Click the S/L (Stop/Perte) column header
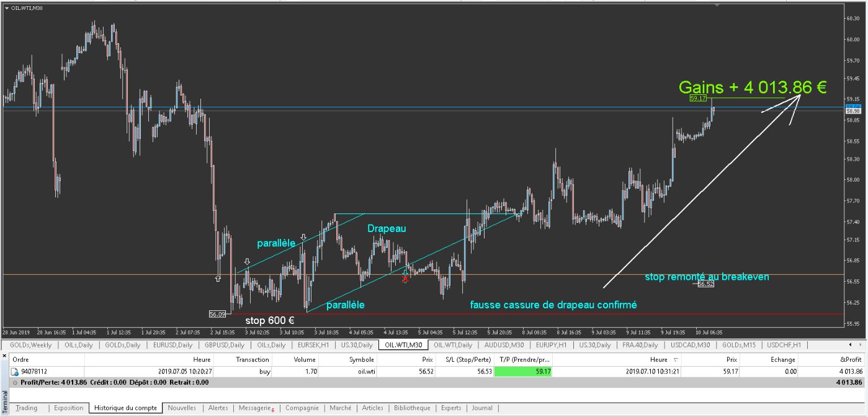Image resolution: width=868 pixels, height=417 pixels. tap(466, 359)
